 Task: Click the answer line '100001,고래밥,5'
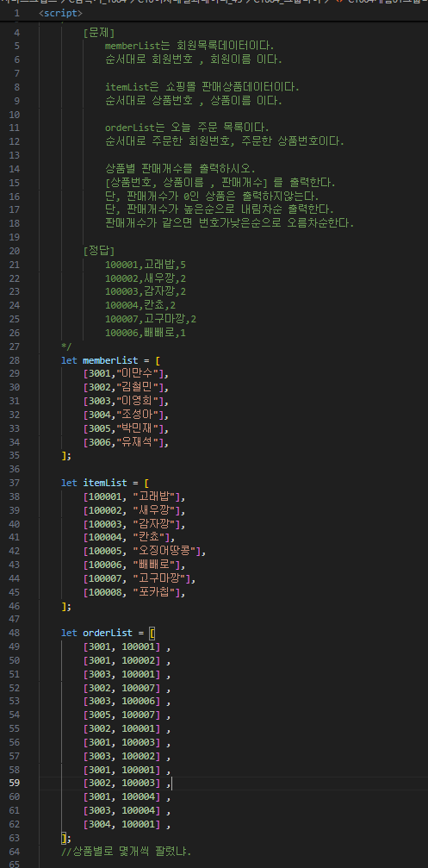[146, 265]
